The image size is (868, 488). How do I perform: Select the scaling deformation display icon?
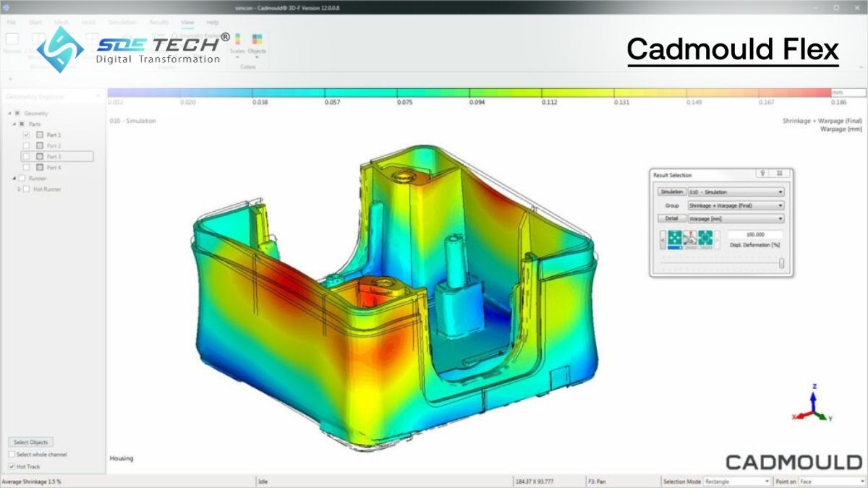point(705,238)
